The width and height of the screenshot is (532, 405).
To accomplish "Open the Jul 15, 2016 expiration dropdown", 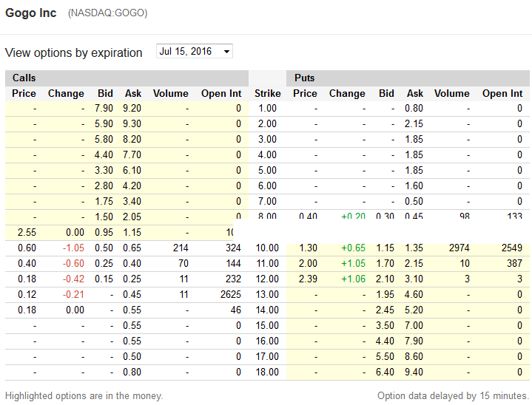I will (195, 51).
